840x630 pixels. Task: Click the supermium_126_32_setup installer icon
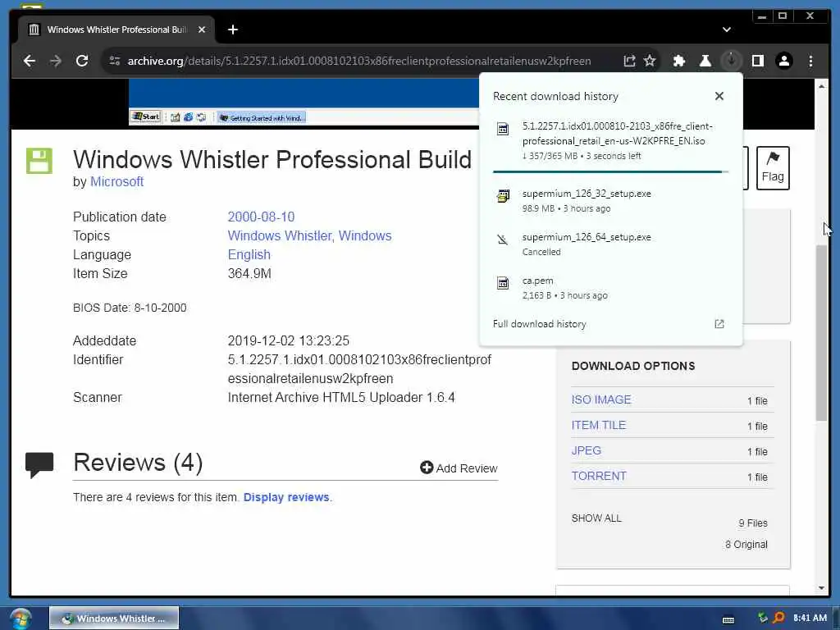(503, 196)
